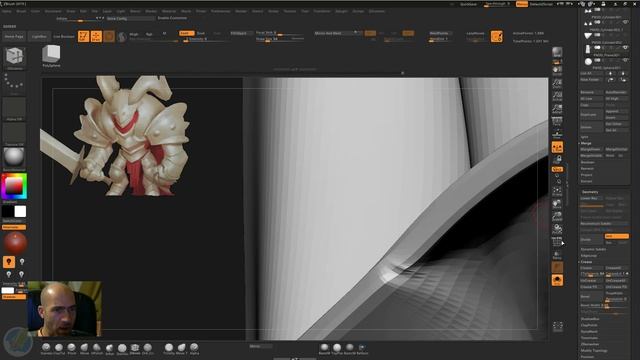
Task: Adjust the Focal Shift slider
Action: tap(280, 33)
